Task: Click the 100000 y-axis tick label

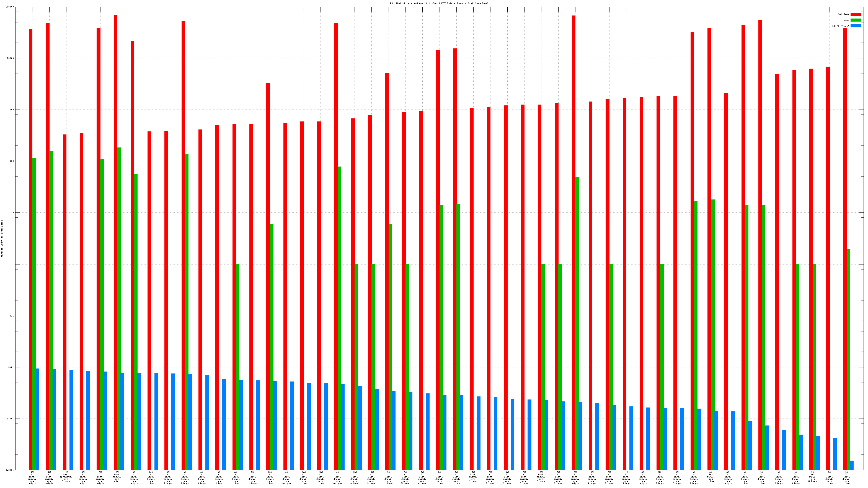Action: pos(10,7)
